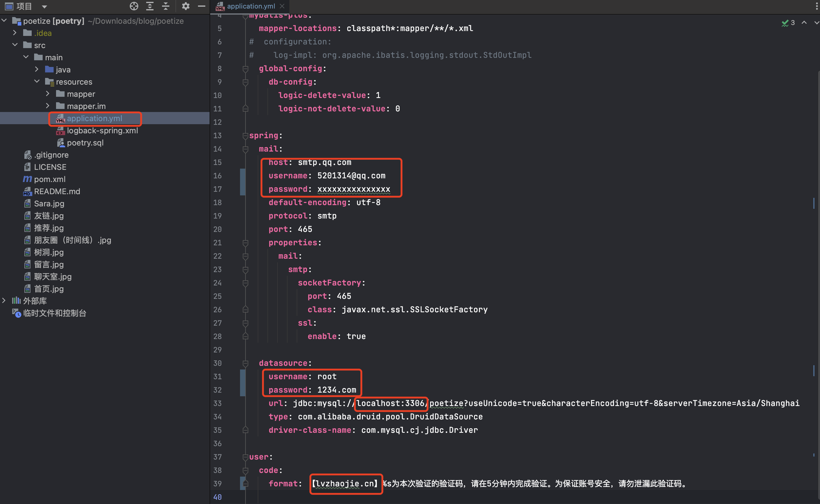
Task: Click line number 33 in the gutter
Action: point(217,403)
